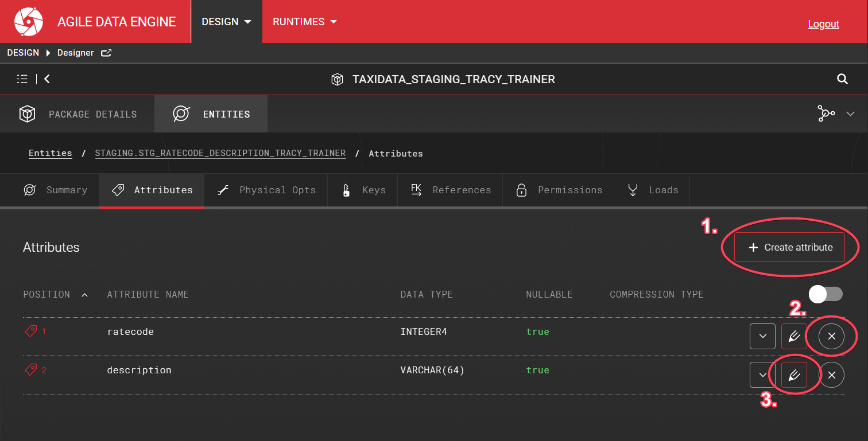Open the PACKAGE DETAILS tab
This screenshot has height=441, width=868.
coord(77,114)
